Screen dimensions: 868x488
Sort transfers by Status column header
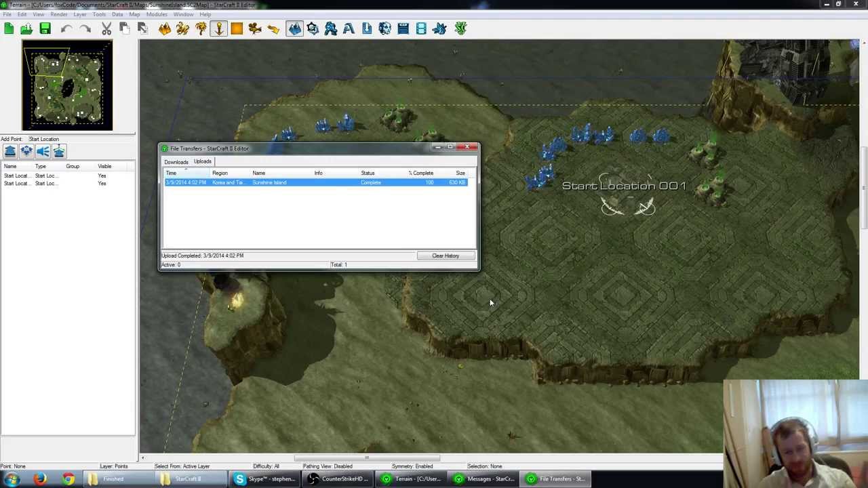pos(368,173)
